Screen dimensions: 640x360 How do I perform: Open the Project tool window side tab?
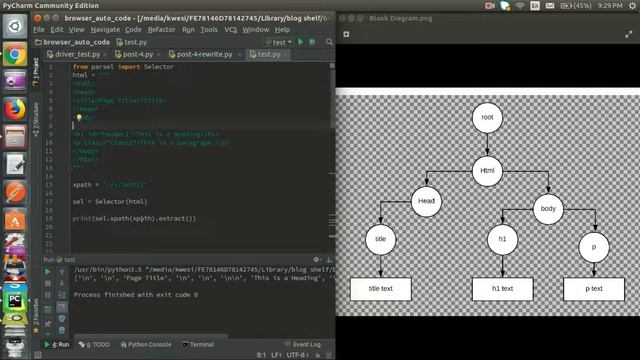click(x=36, y=72)
